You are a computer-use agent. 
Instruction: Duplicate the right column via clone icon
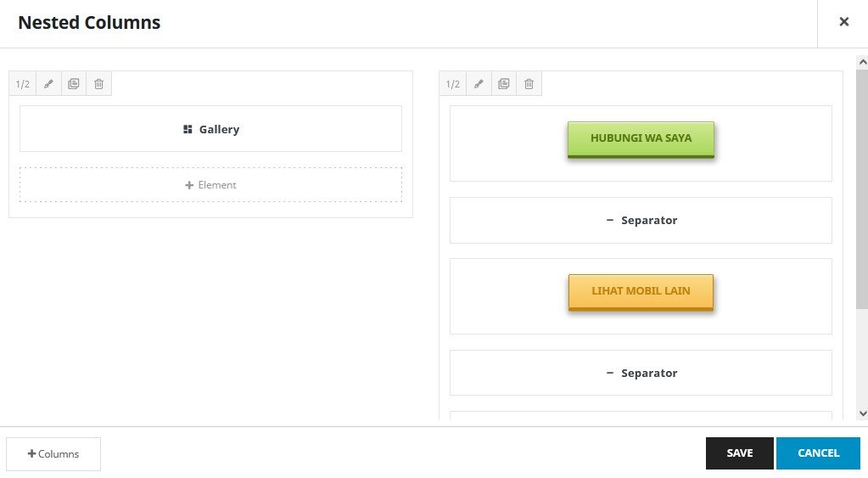[x=504, y=84]
